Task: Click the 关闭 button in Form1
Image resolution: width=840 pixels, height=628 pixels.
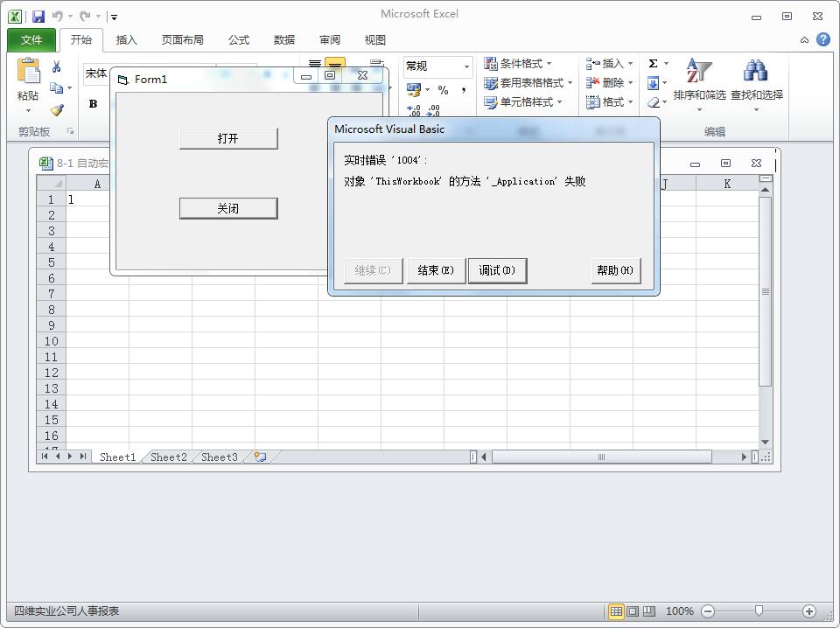Action: [228, 208]
